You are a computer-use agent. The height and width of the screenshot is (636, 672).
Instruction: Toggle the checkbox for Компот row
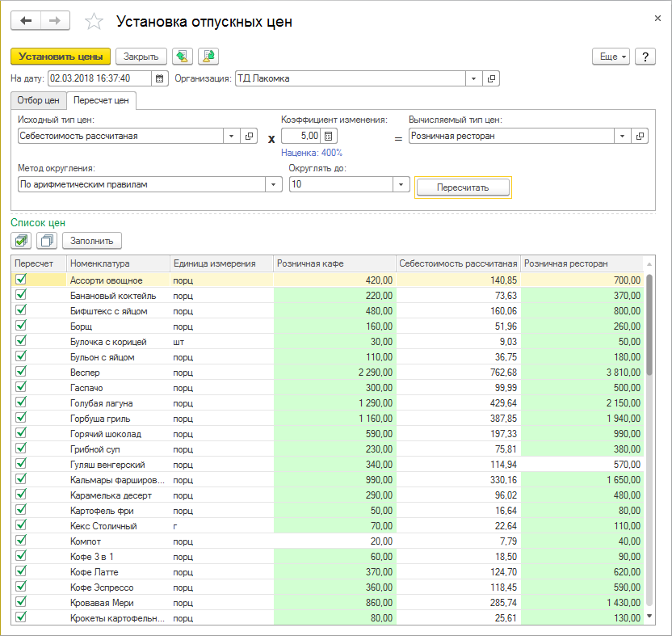21,541
